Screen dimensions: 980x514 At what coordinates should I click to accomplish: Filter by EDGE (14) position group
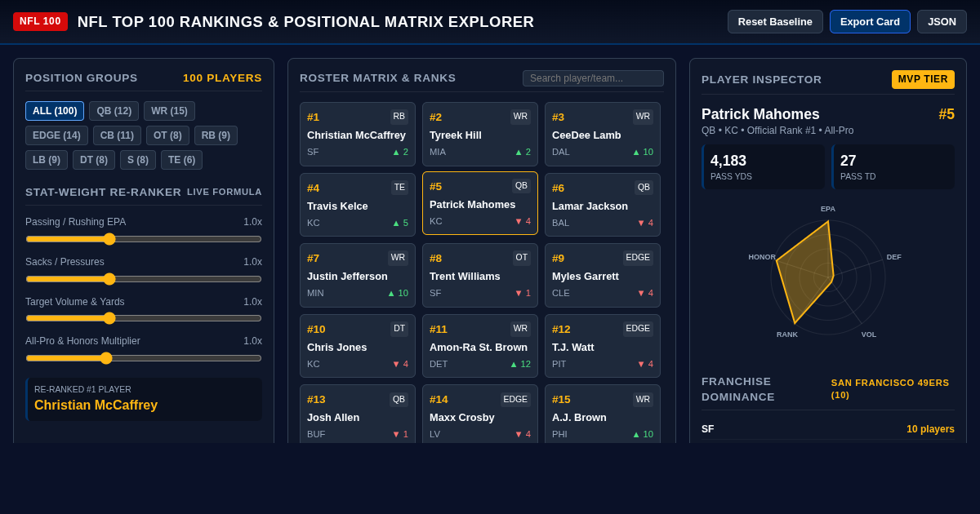(56, 135)
